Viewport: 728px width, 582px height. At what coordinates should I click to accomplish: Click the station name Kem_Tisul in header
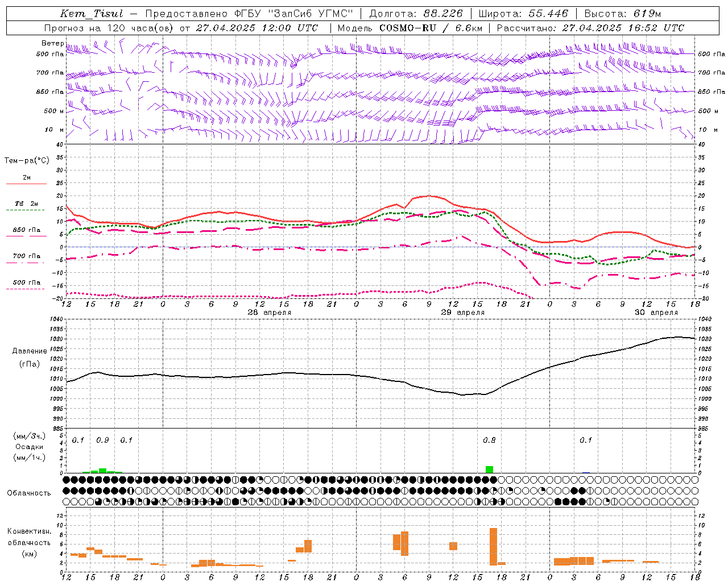pos(91,14)
